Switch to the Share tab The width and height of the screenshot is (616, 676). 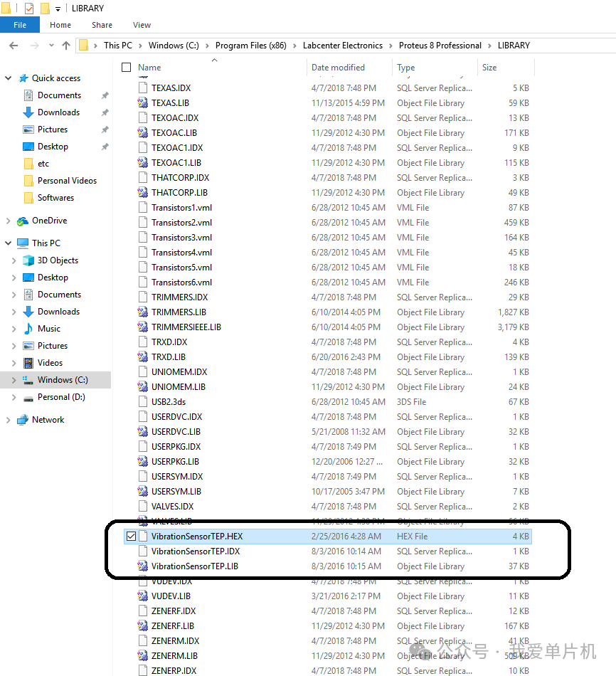click(102, 25)
